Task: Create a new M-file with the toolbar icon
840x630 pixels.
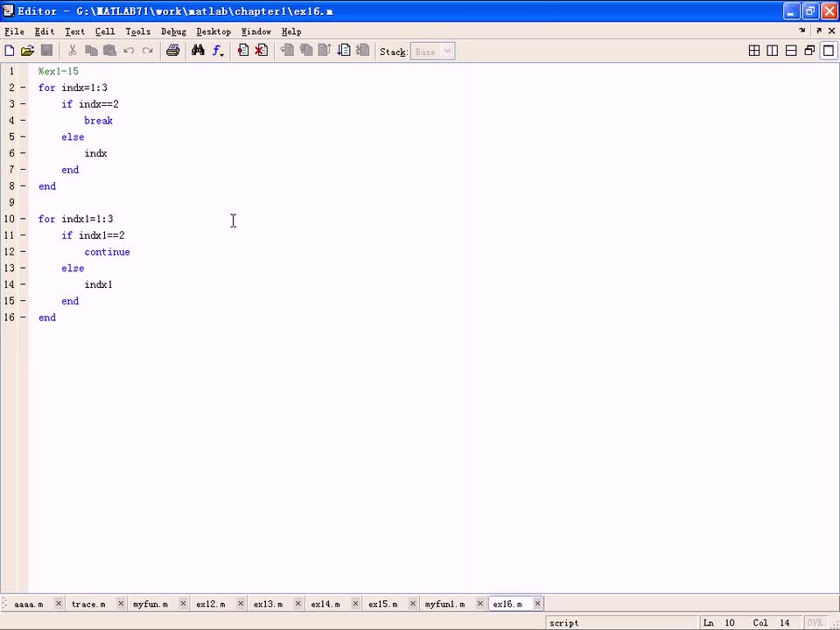Action: pyautogui.click(x=9, y=51)
